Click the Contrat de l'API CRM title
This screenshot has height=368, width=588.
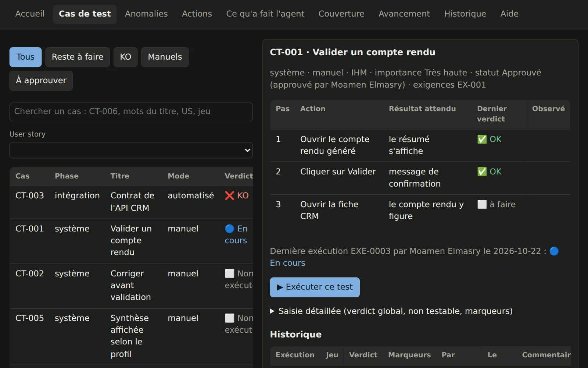(x=132, y=202)
